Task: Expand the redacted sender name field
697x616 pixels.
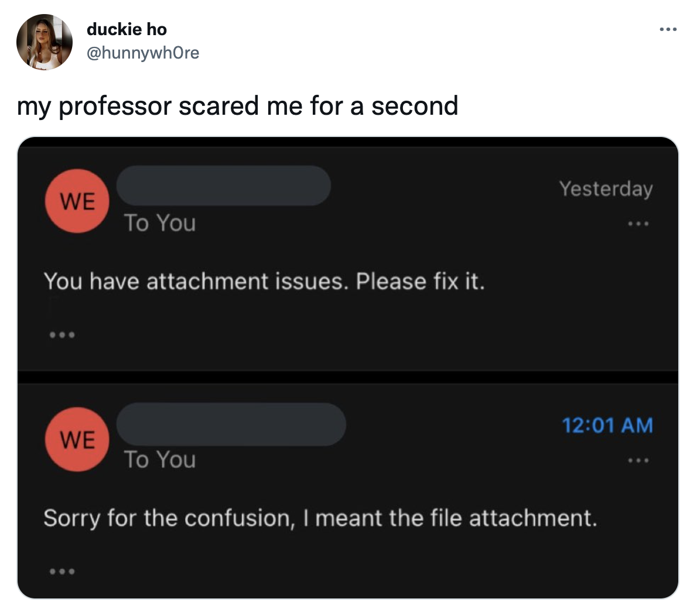Action: 224,185
